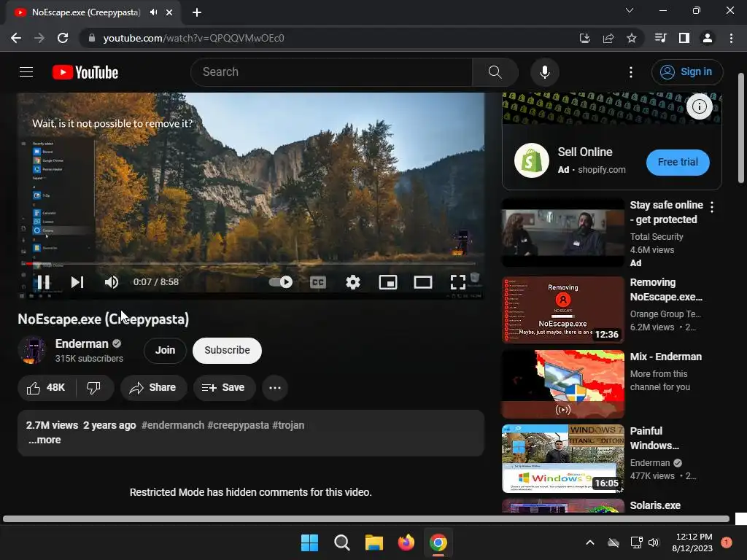Open YouTube settings three-dot menu

pyautogui.click(x=631, y=72)
